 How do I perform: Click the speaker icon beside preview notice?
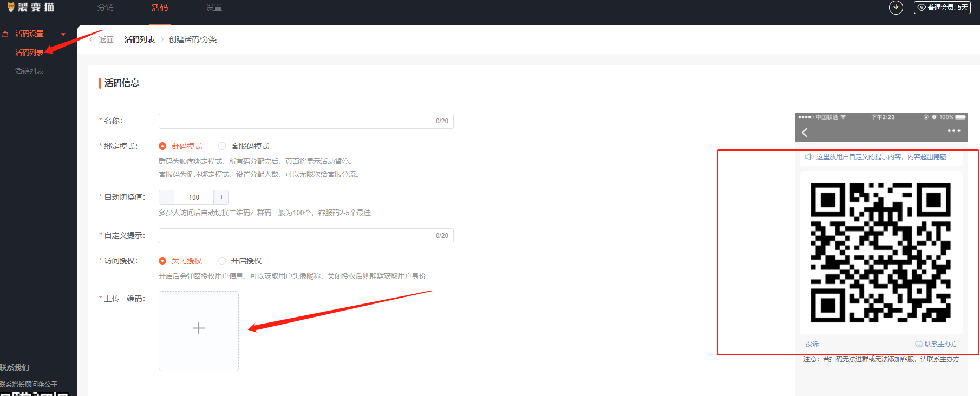pyautogui.click(x=809, y=157)
